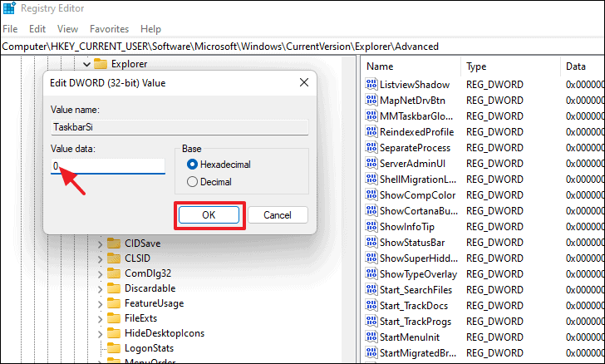
Task: Click the ShowCompColor DWORD icon
Action: pyautogui.click(x=371, y=195)
